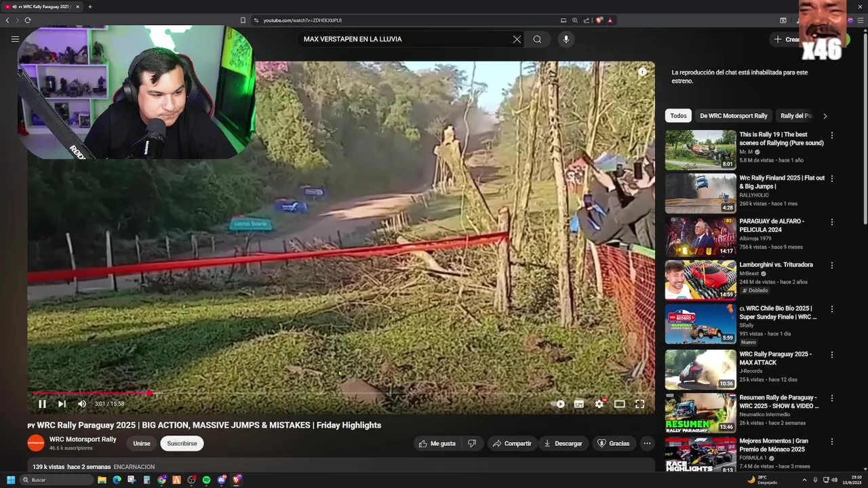Open the Brave Shields lion icon
Screen dimensions: 868x488
[599, 20]
